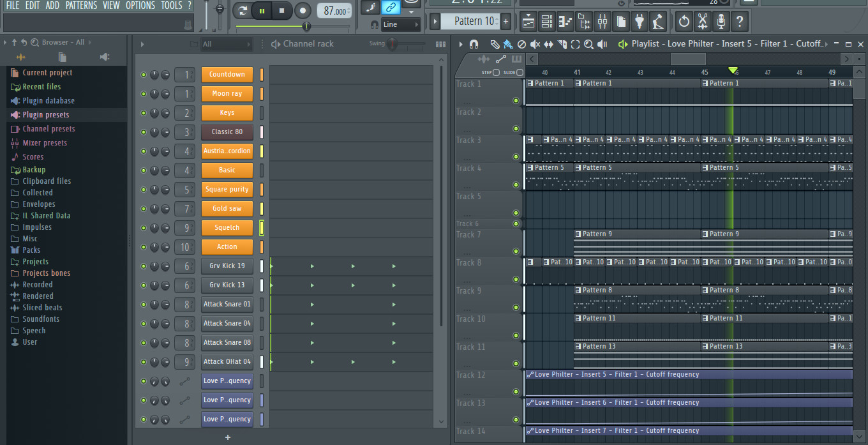Open the Browser options arrow menu
The width and height of the screenshot is (868, 445).
5,42
